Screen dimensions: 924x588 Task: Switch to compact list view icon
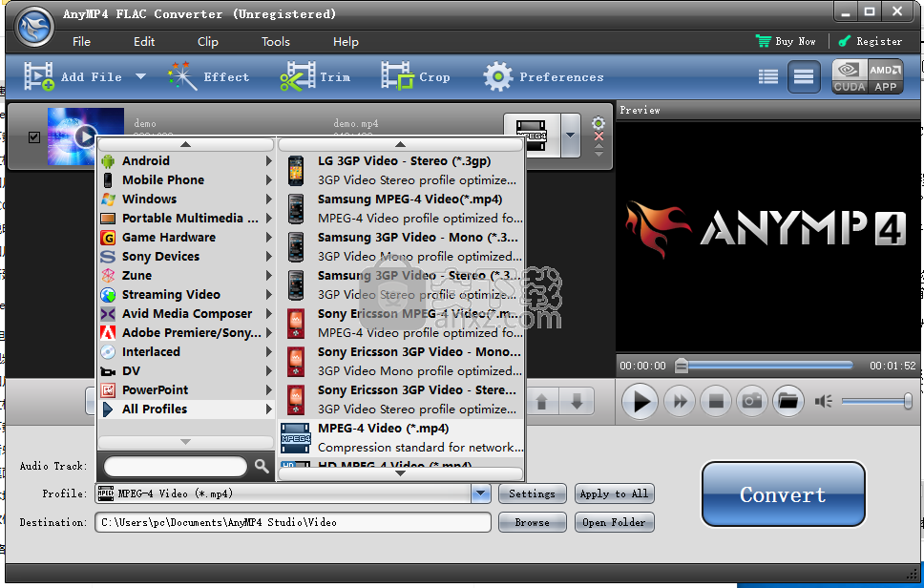pyautogui.click(x=804, y=76)
